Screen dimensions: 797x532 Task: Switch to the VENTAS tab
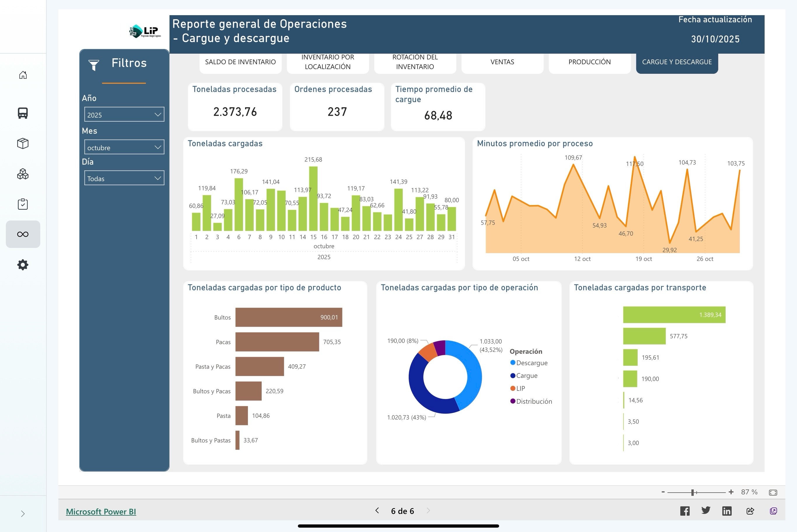pos(502,62)
